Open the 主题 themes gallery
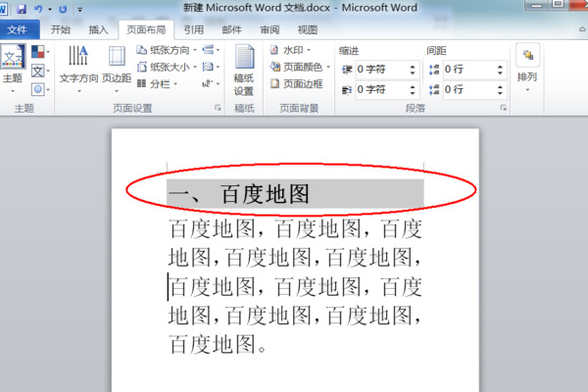This screenshot has width=588, height=392. [13, 69]
